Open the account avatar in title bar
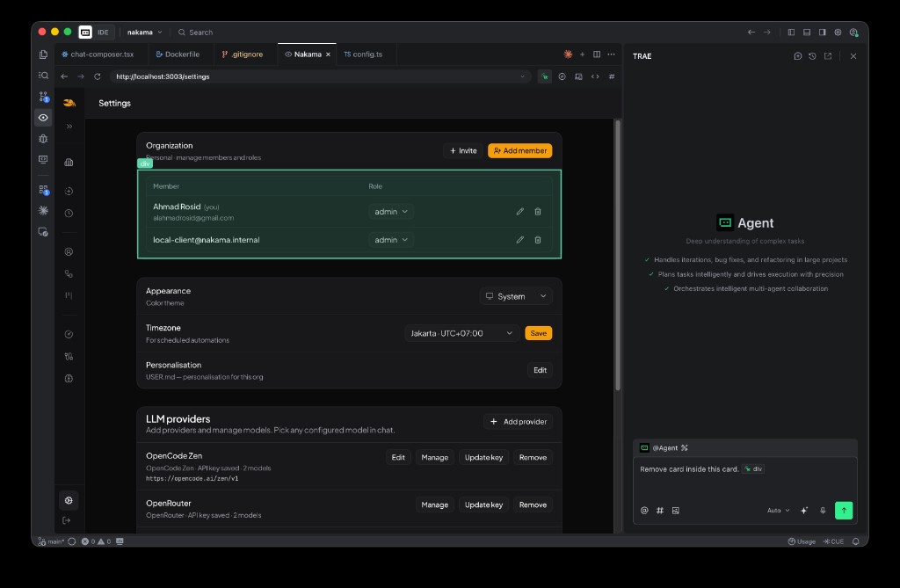The image size is (900, 588). tap(853, 33)
